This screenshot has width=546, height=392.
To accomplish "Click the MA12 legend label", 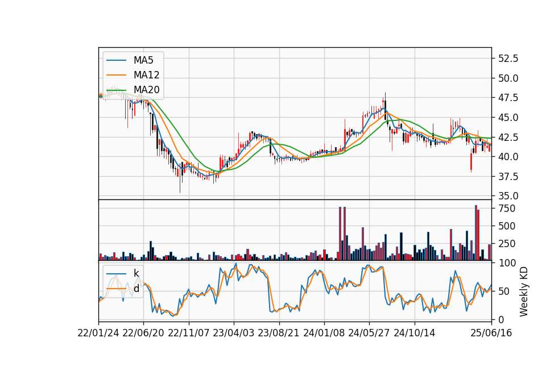I will [x=146, y=75].
